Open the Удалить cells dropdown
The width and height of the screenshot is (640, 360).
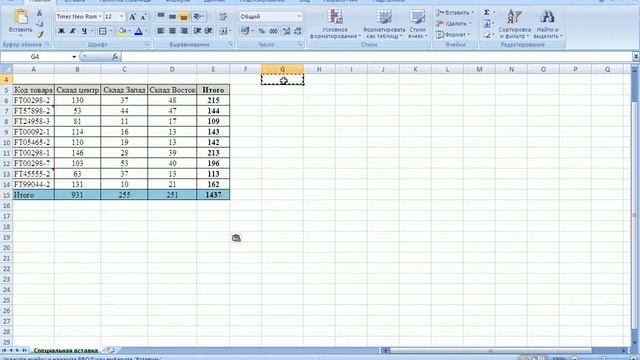[453, 24]
